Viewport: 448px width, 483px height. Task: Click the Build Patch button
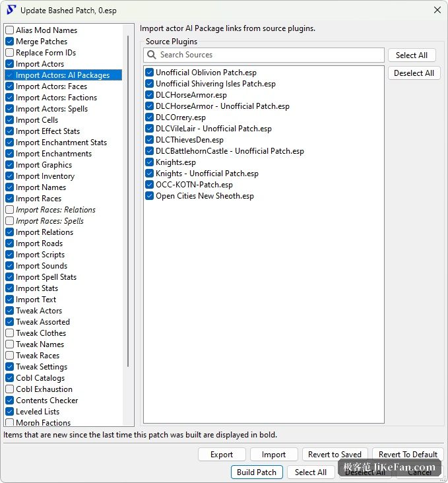[257, 472]
